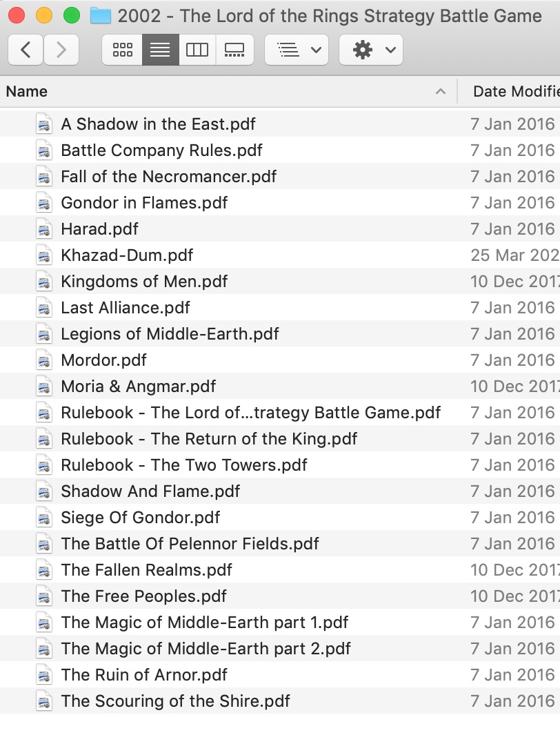
Task: Select Rulebook - The Two Towers.pdf
Action: (184, 465)
